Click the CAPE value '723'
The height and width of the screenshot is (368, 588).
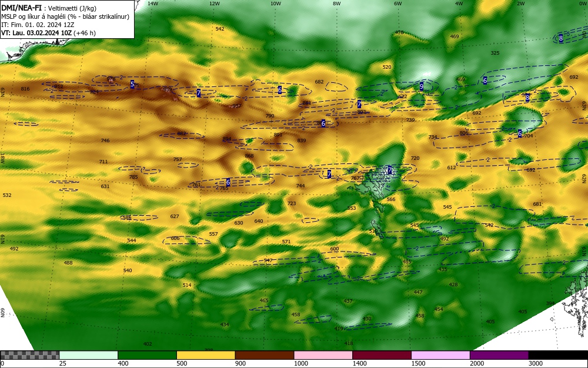click(x=292, y=204)
